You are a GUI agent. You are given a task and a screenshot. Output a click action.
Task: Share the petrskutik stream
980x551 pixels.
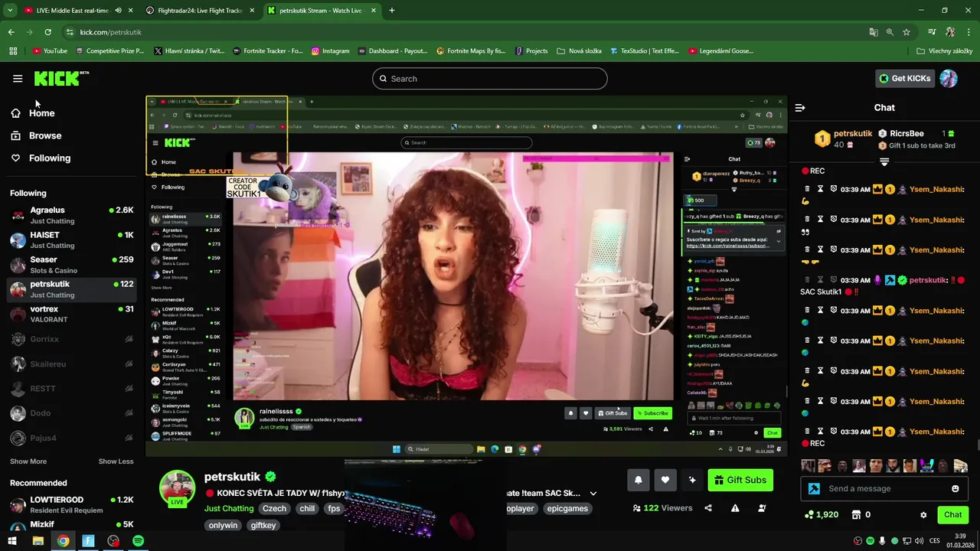[x=708, y=508]
